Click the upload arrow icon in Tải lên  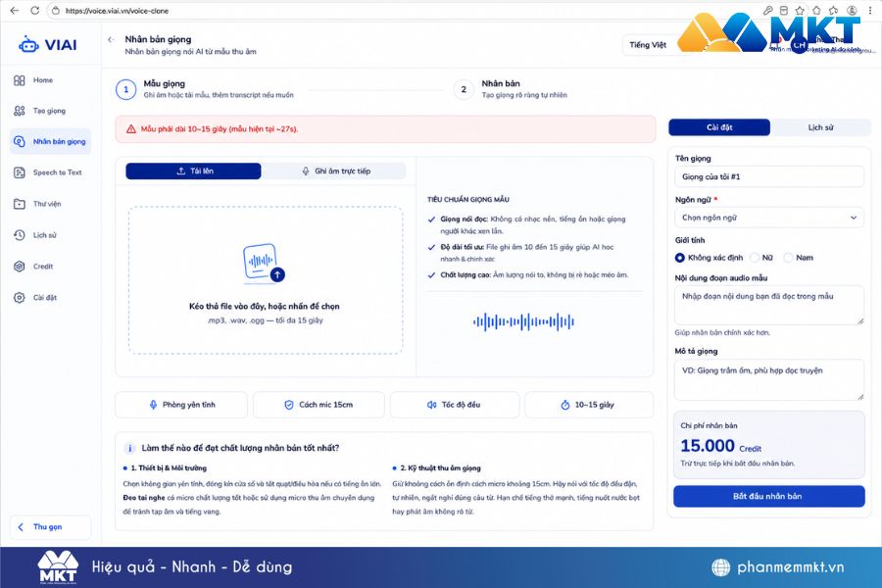pos(181,171)
